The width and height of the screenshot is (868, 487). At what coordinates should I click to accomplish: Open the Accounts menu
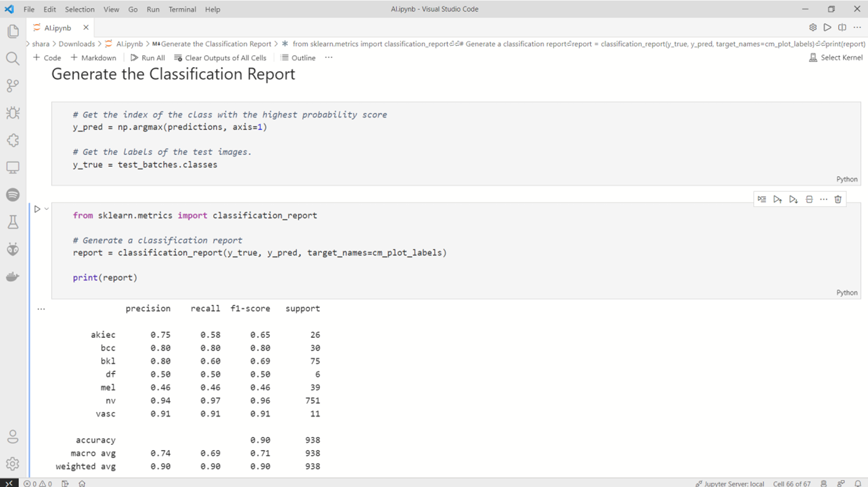[13, 436]
